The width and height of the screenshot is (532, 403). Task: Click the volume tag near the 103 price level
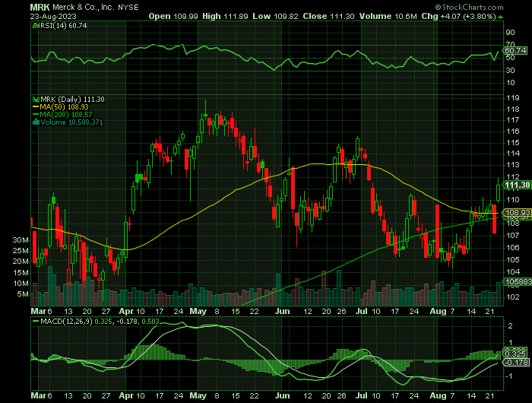click(518, 282)
